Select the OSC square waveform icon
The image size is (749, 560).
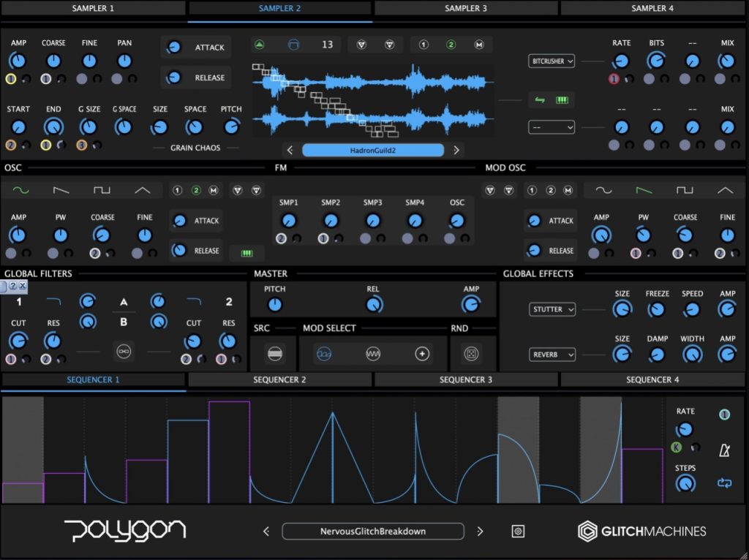pos(102,191)
